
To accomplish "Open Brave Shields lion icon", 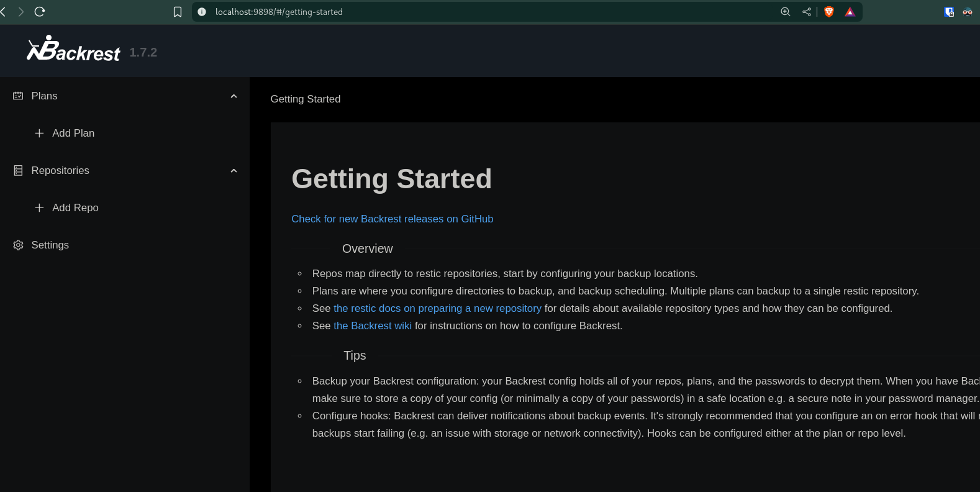I will (x=829, y=12).
